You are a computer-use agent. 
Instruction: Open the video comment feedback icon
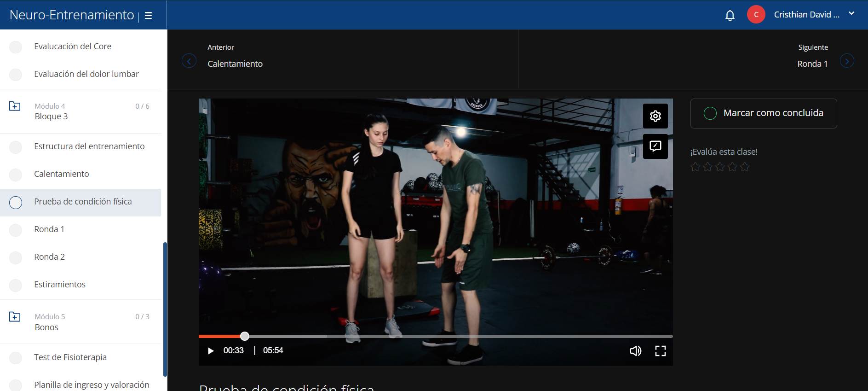click(x=655, y=146)
